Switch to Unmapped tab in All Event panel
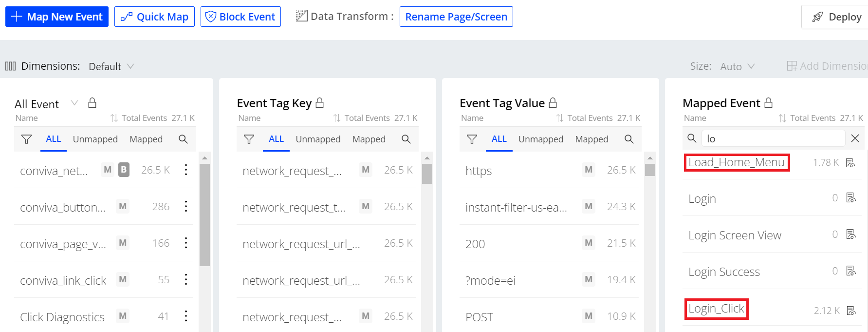 point(95,139)
